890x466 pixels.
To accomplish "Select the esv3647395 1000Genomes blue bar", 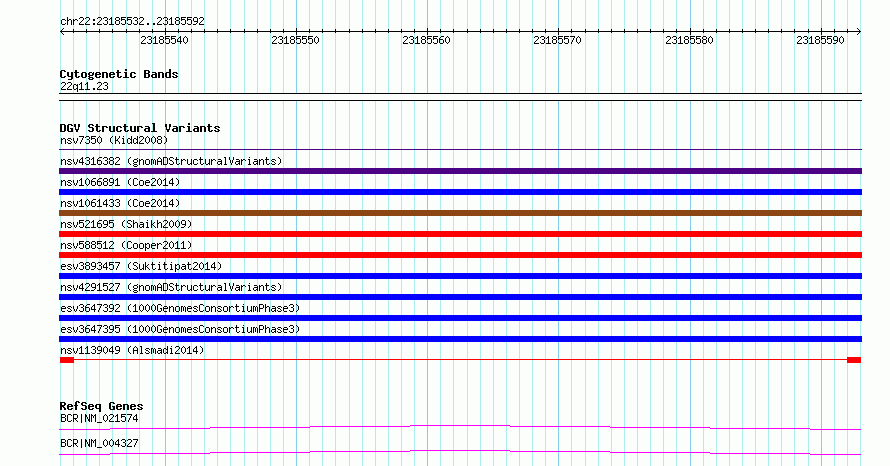I will [460, 339].
